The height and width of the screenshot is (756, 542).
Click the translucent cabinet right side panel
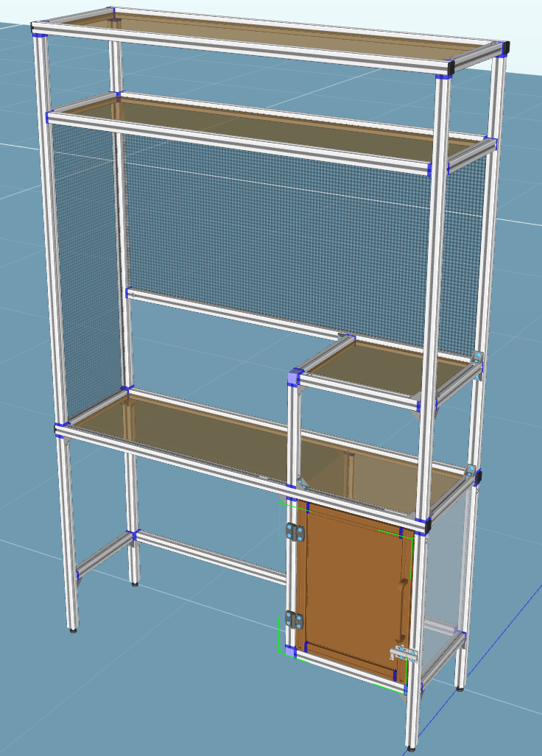[x=446, y=567]
